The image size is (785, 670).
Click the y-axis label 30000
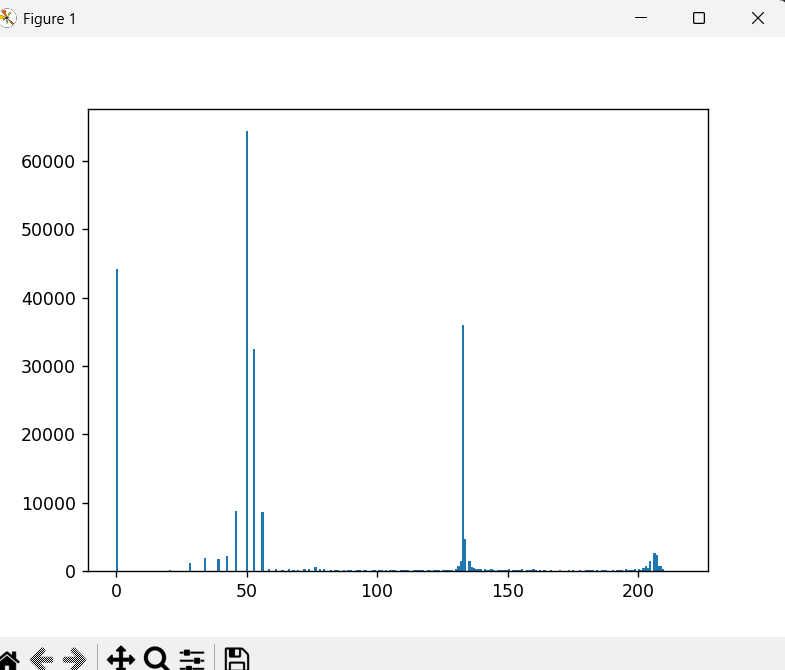point(48,367)
